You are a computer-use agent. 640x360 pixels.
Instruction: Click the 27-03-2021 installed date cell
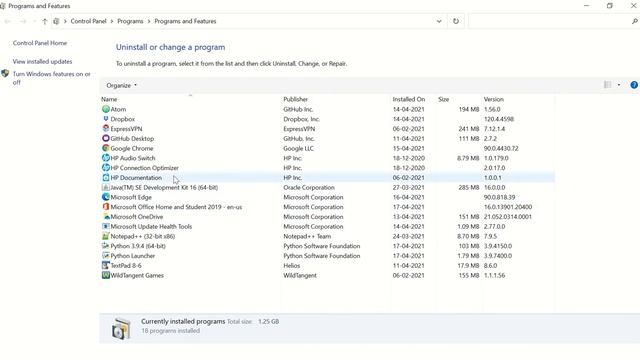click(x=409, y=188)
